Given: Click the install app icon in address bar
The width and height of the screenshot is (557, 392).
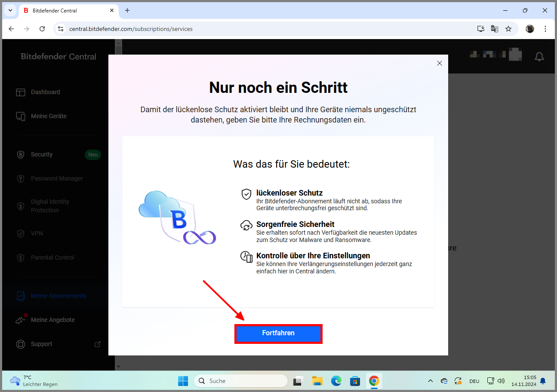Looking at the screenshot, I should (481, 29).
